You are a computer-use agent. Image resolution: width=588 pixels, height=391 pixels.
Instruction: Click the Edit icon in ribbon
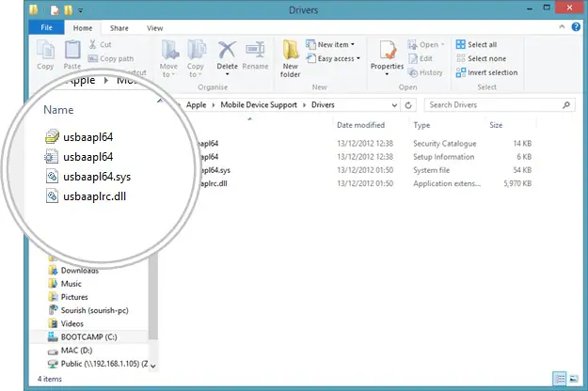[412, 58]
